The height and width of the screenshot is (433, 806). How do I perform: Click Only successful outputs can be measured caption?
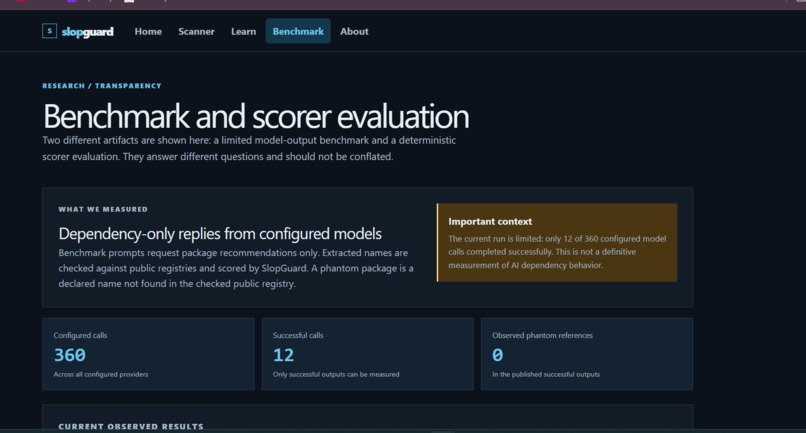[x=336, y=374]
